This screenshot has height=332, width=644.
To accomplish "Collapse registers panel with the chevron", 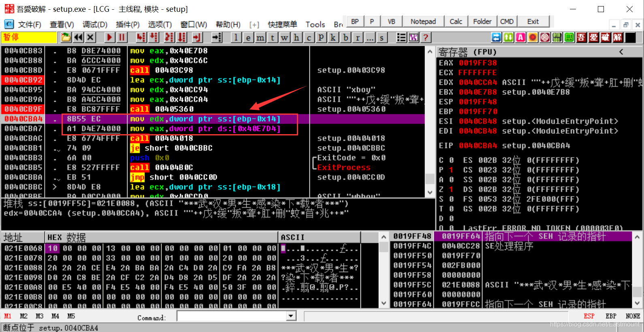I will tap(621, 52).
